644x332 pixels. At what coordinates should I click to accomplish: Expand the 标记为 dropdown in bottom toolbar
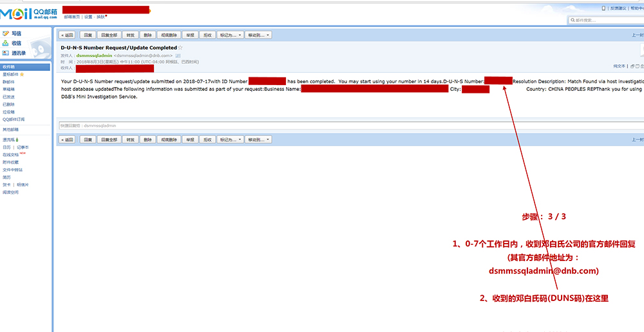click(x=231, y=139)
